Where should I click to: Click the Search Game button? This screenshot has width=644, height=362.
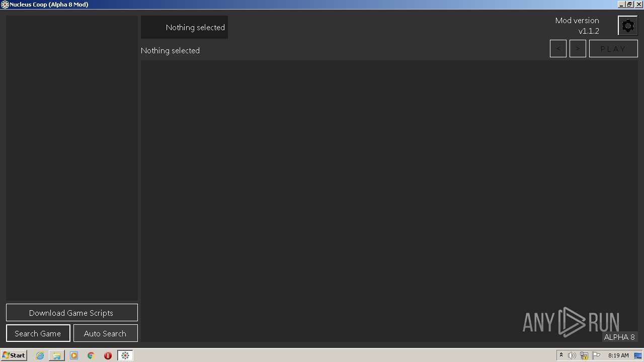pos(38,333)
